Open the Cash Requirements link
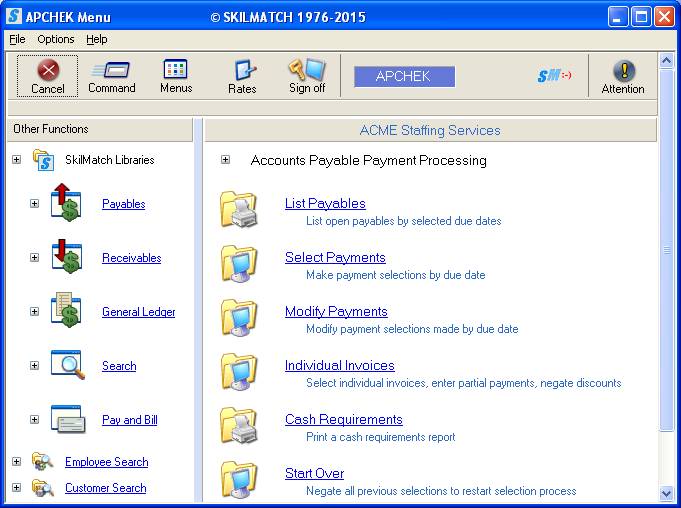Image resolution: width=681 pixels, height=508 pixels. (x=344, y=419)
